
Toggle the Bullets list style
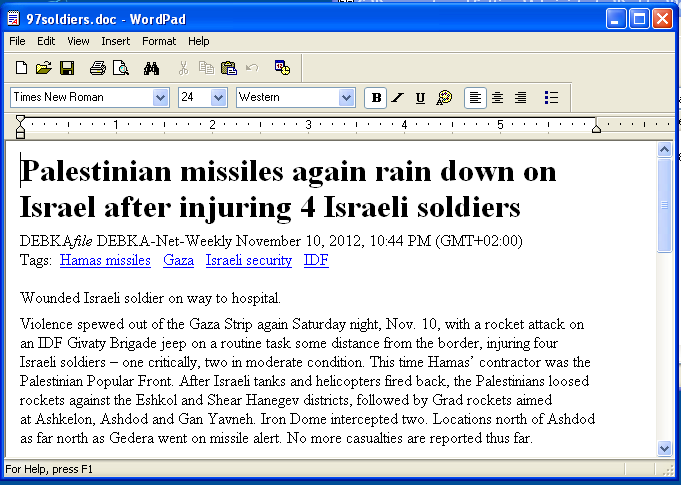pos(551,98)
